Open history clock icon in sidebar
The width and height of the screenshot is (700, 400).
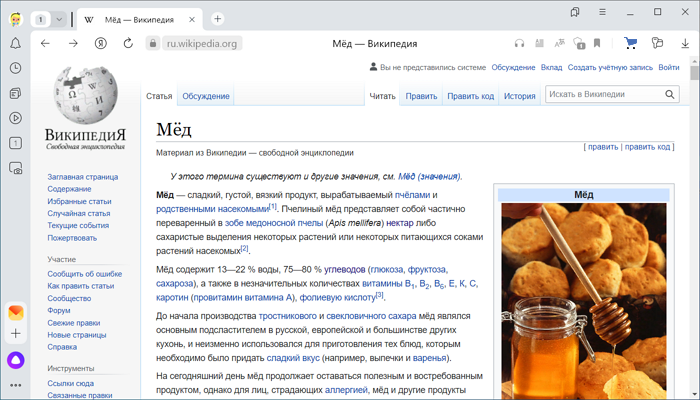[x=15, y=68]
